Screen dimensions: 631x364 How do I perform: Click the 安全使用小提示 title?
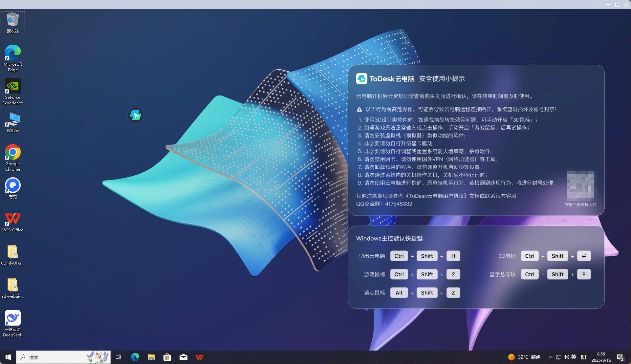442,79
